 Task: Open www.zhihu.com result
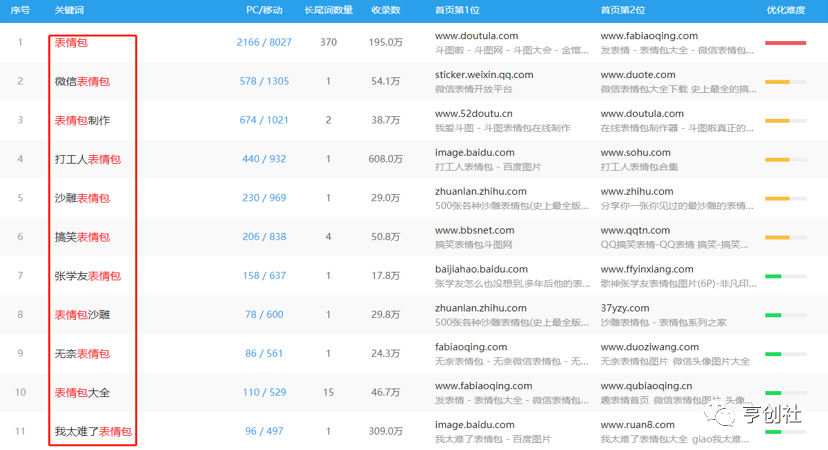pyautogui.click(x=637, y=192)
